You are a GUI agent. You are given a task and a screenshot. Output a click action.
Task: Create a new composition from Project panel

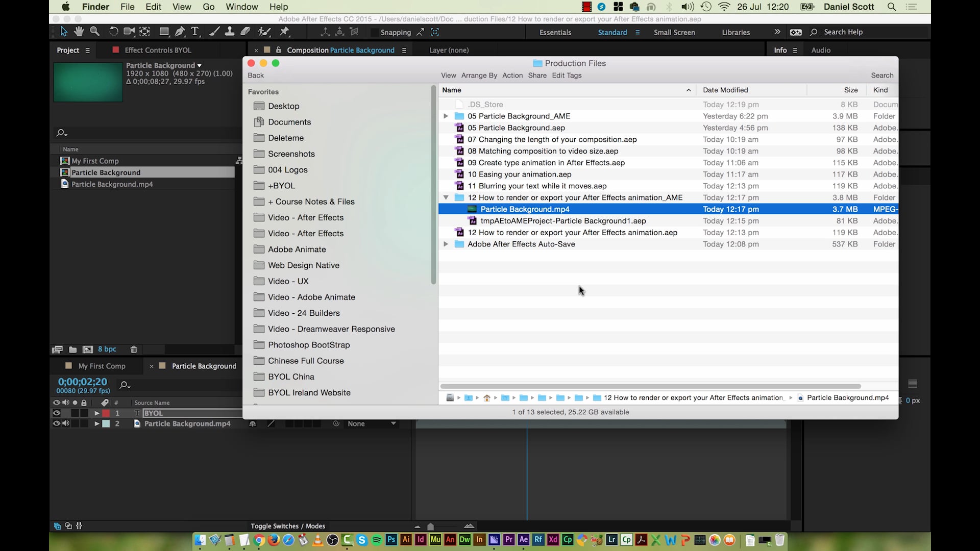pos(88,349)
